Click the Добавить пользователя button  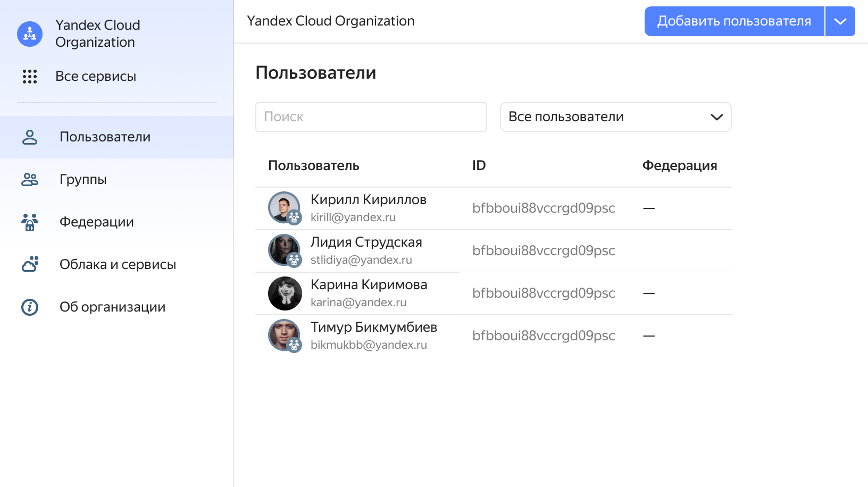pos(734,21)
